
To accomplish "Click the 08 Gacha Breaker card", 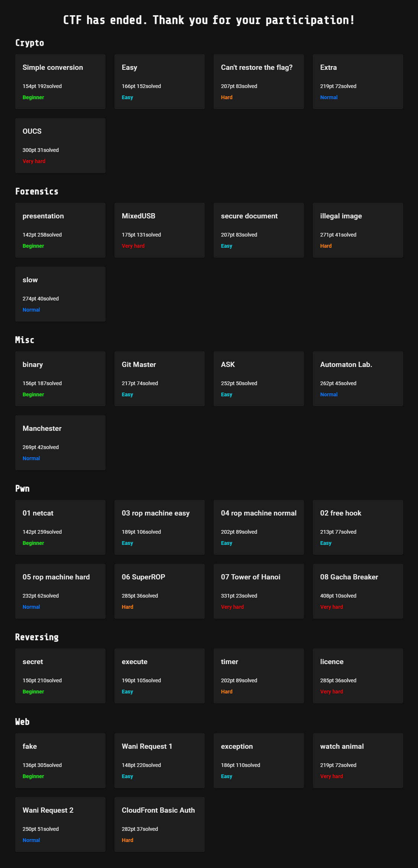I will tap(358, 591).
